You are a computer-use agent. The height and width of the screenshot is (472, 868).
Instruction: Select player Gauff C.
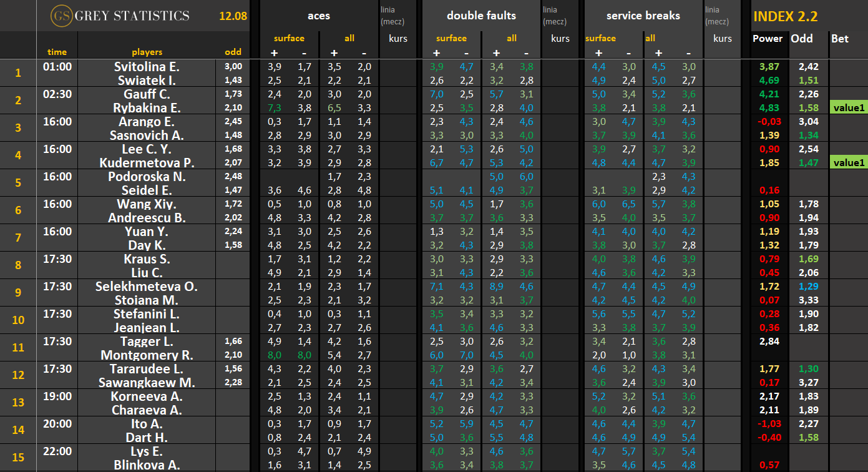pyautogui.click(x=147, y=94)
